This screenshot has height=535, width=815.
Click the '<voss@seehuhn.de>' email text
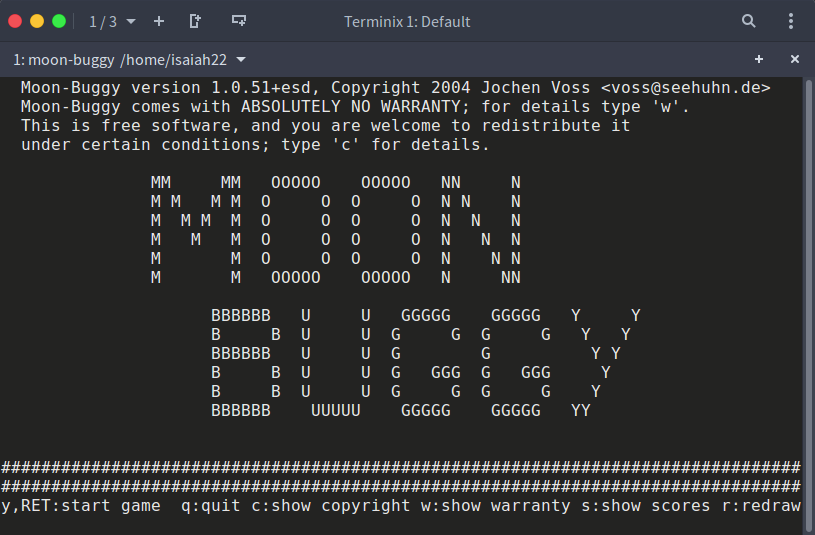tap(686, 88)
